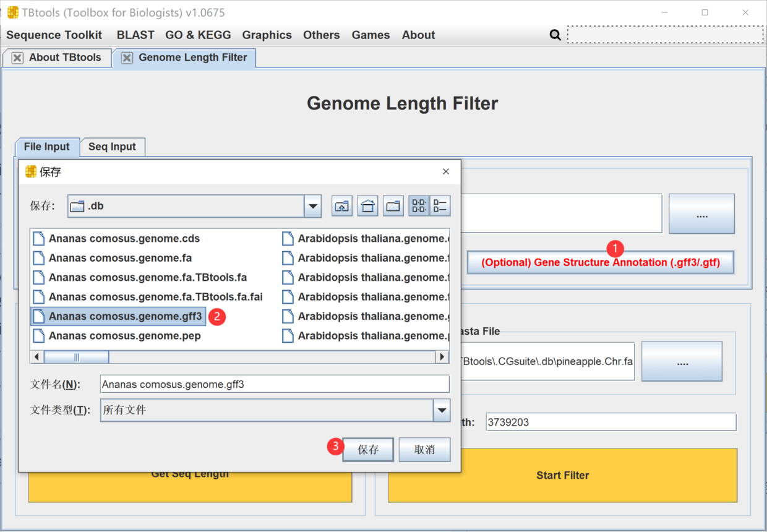Viewport: 767px width, 532px height.
Task: Click the upper browse button with dots
Action: [701, 214]
